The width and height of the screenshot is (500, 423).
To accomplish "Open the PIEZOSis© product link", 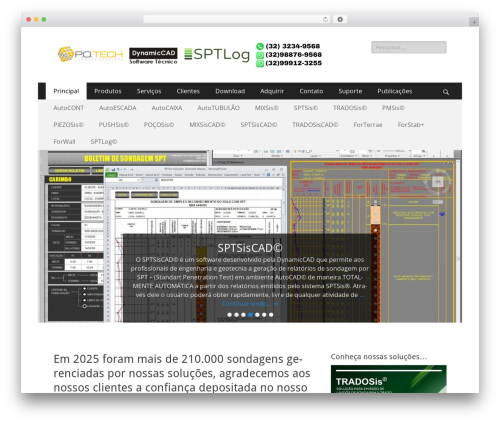I will pyautogui.click(x=68, y=125).
